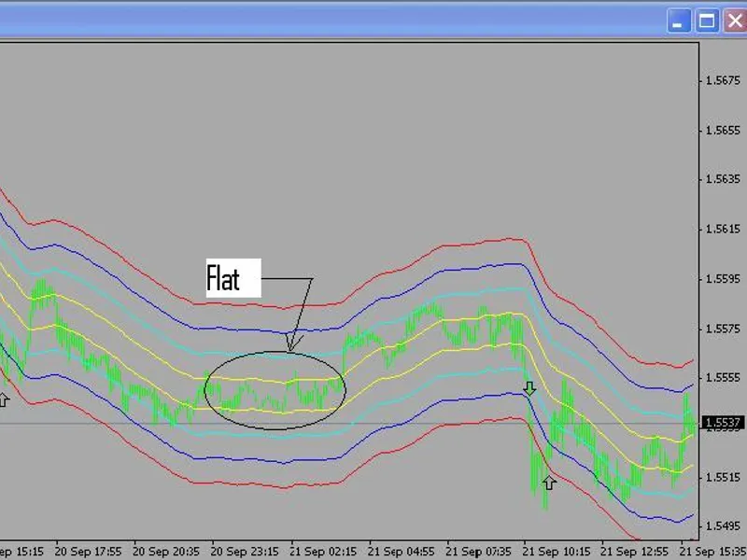Click price scale value 1.5575

723,329
